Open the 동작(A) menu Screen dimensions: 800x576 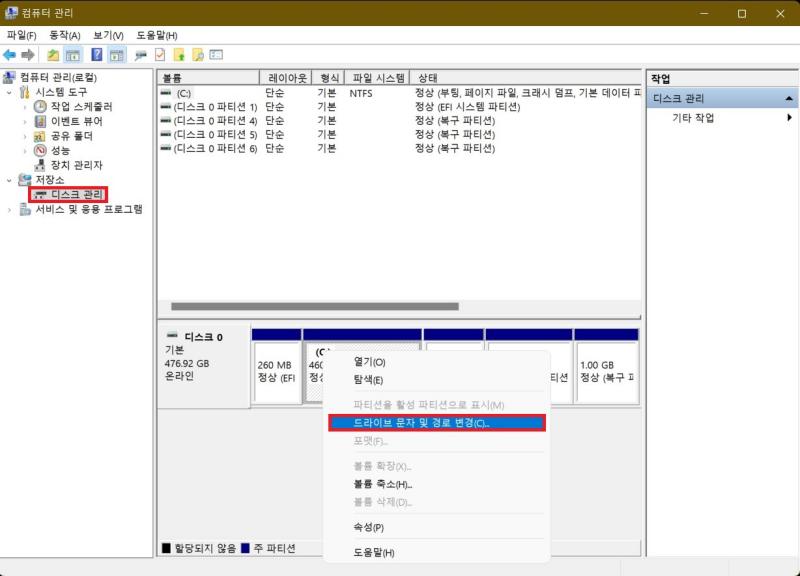click(x=65, y=35)
